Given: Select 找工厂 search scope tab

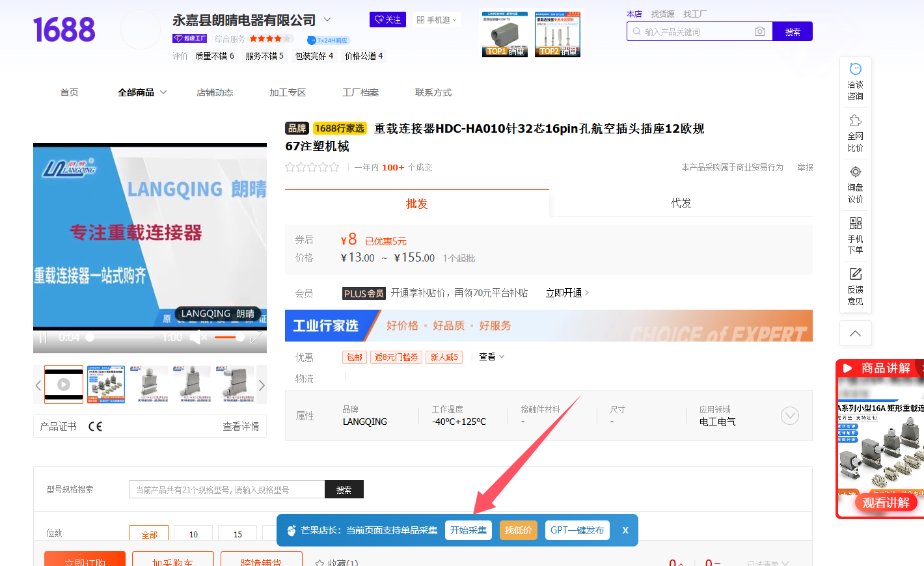Looking at the screenshot, I should 695,14.
